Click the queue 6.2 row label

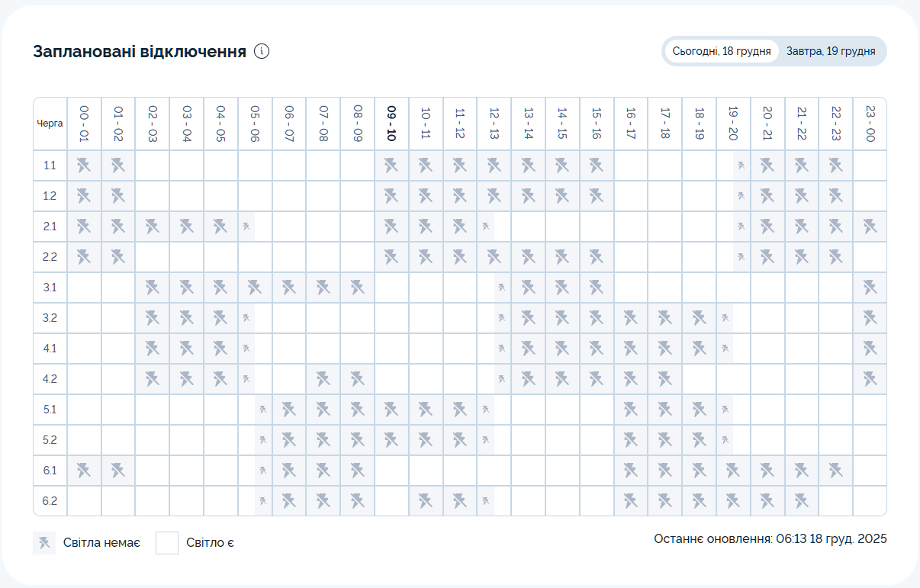pos(50,501)
